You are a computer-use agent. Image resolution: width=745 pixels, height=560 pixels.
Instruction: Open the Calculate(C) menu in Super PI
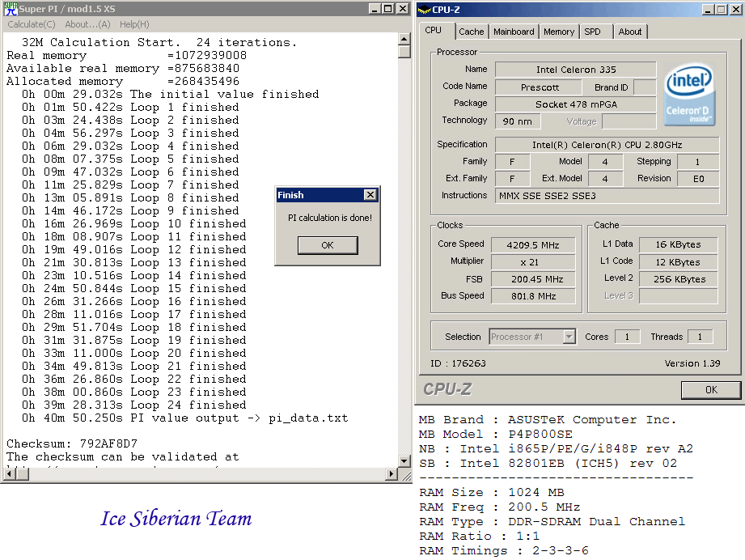pos(32,24)
